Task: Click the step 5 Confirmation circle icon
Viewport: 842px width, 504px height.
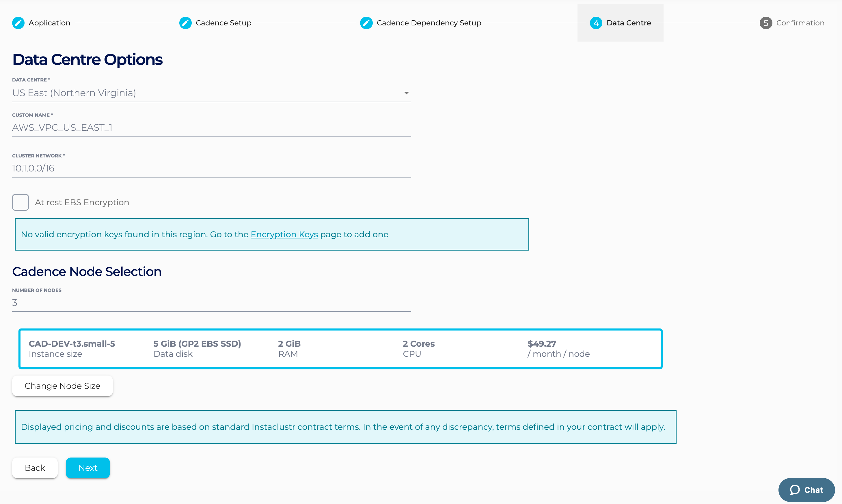Action: (765, 23)
